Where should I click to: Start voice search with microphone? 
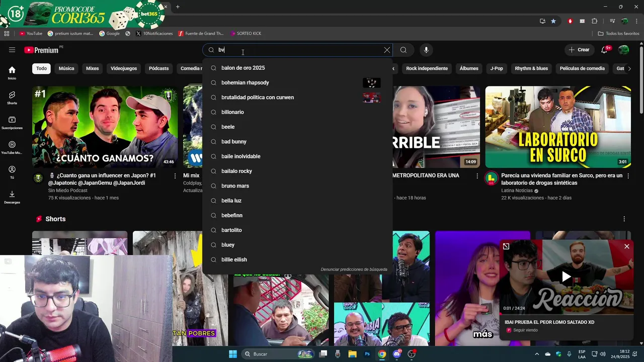click(426, 50)
